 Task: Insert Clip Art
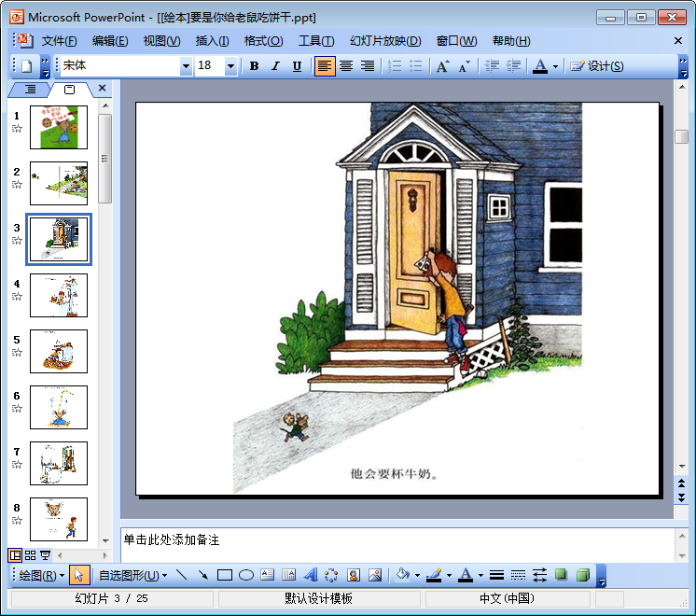click(x=354, y=575)
